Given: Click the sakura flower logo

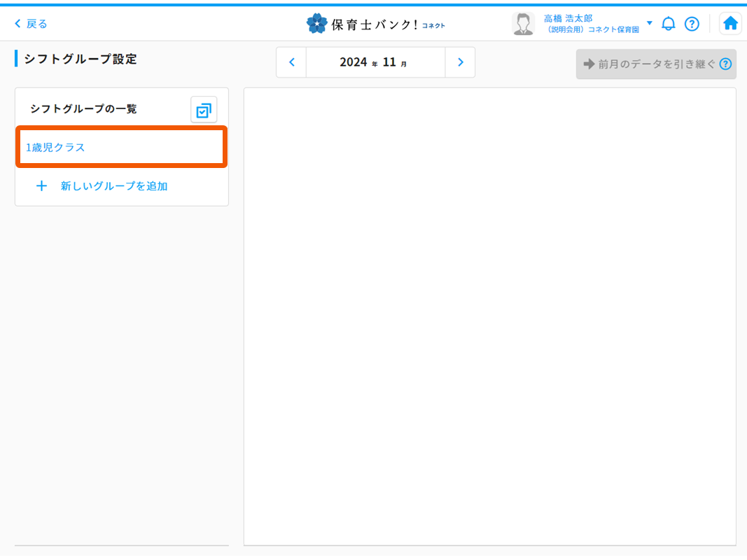Looking at the screenshot, I should coord(317,24).
